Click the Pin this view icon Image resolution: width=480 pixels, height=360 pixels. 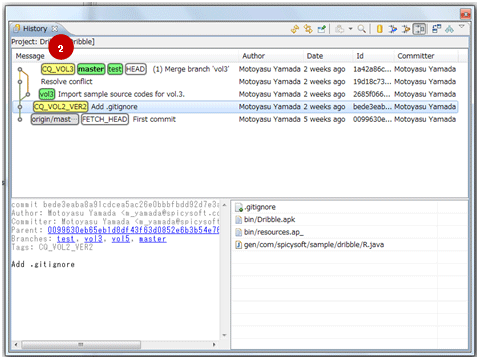[321, 29]
